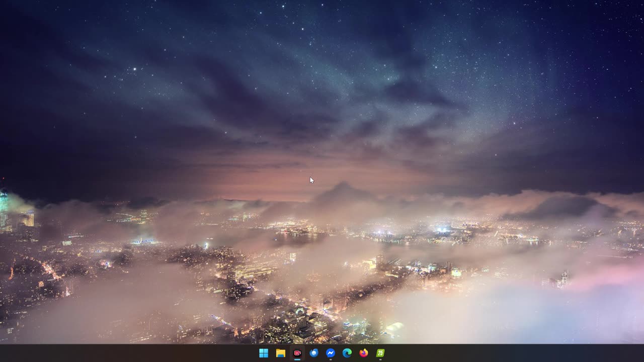644x362 pixels.
Task: Open File Explorer from the taskbar
Action: pyautogui.click(x=281, y=353)
